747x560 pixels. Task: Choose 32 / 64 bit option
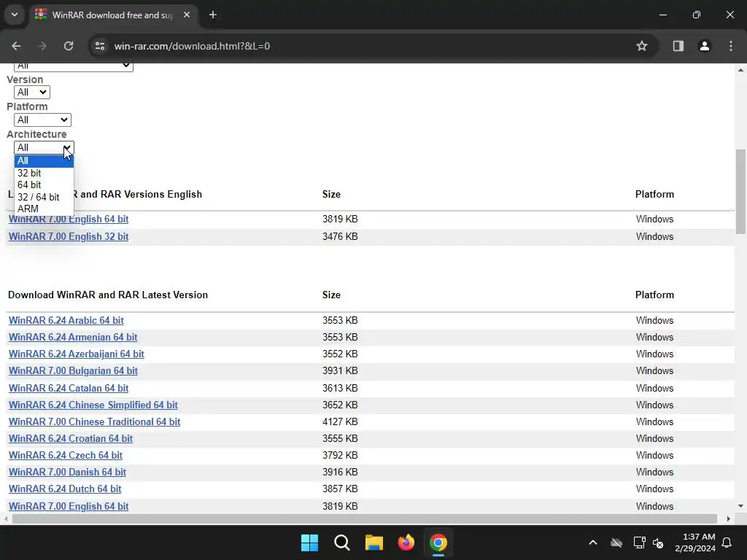click(44, 197)
